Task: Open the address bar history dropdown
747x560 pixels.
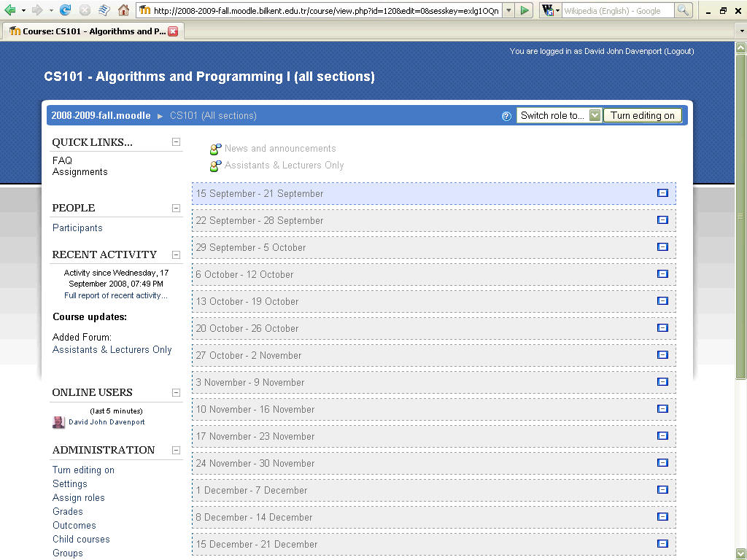Action: [x=508, y=10]
